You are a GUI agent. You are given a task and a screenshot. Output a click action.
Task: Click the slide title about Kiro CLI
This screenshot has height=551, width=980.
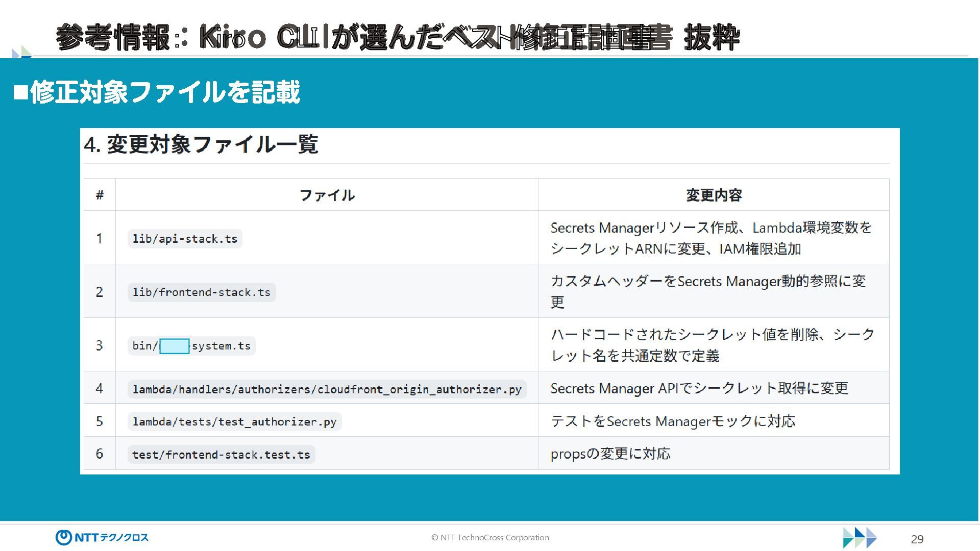point(398,37)
